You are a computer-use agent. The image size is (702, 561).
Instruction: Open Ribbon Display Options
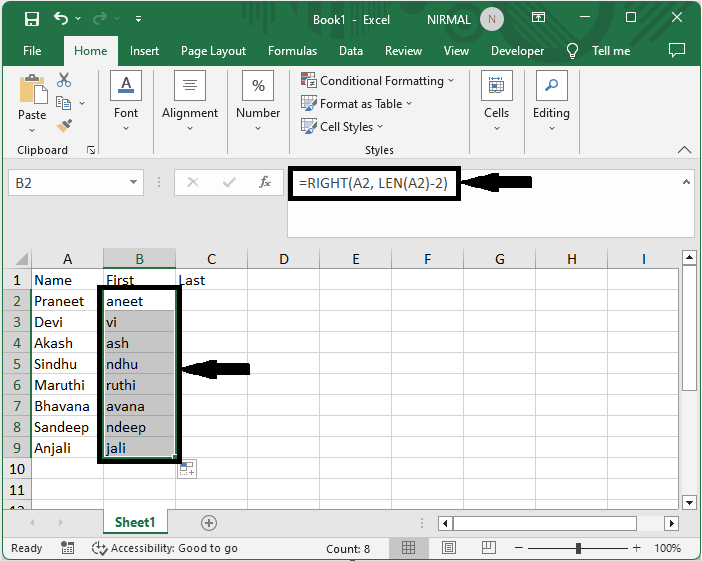538,17
